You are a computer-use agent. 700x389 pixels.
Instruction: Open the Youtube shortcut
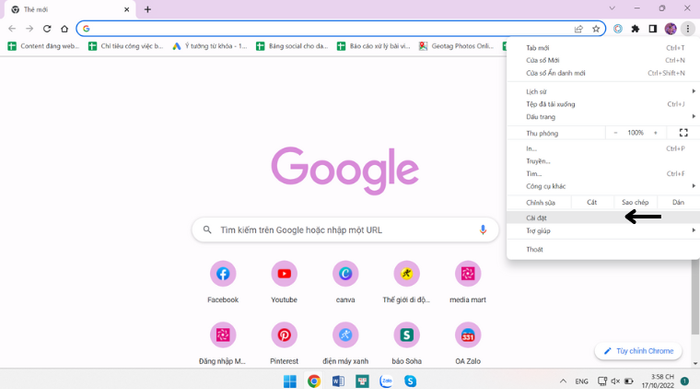(x=284, y=282)
